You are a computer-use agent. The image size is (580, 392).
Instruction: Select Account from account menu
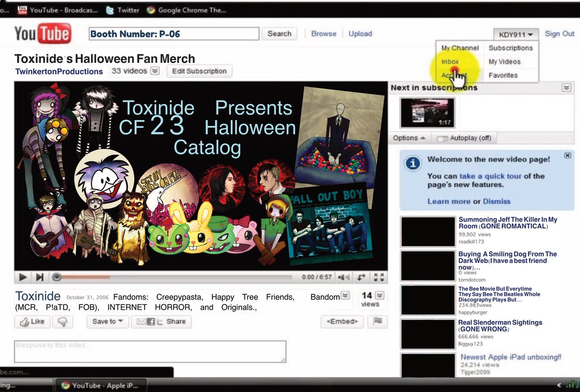[x=453, y=75]
